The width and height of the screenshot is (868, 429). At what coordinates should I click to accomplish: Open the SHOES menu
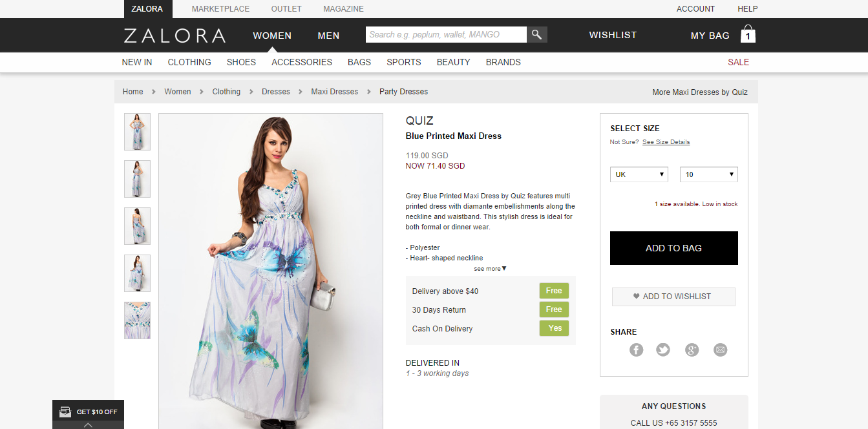pyautogui.click(x=241, y=62)
